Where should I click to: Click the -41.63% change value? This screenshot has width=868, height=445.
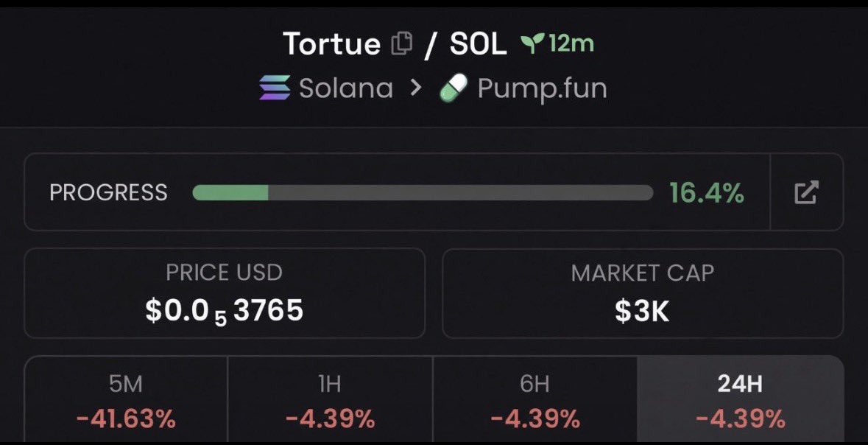coord(126,418)
